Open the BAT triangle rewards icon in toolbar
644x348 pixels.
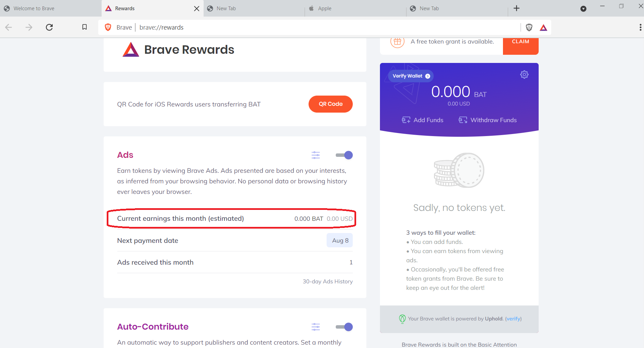coord(543,27)
